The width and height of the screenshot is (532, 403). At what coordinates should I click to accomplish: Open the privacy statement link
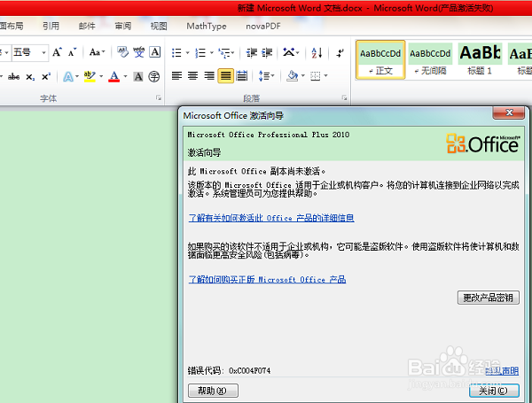point(502,371)
